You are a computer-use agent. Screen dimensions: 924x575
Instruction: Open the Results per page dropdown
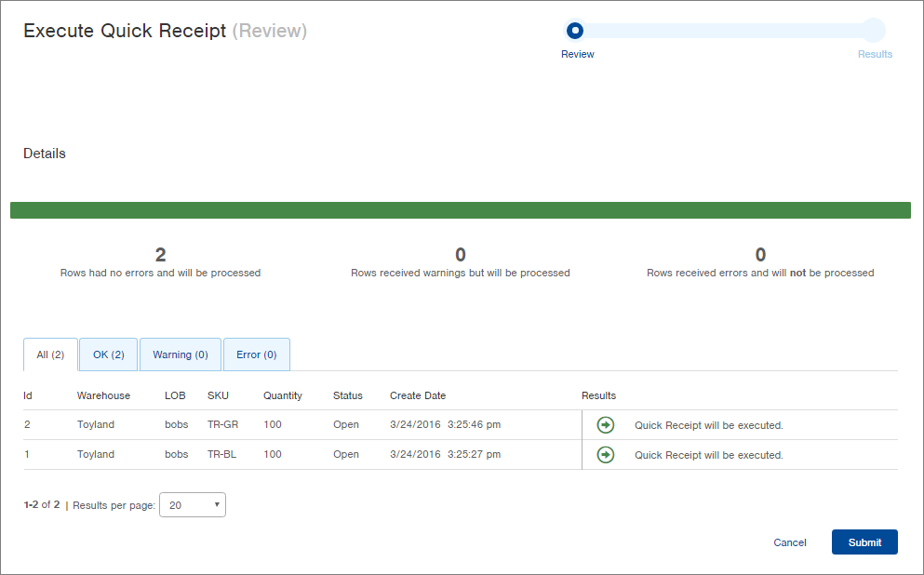tap(193, 505)
